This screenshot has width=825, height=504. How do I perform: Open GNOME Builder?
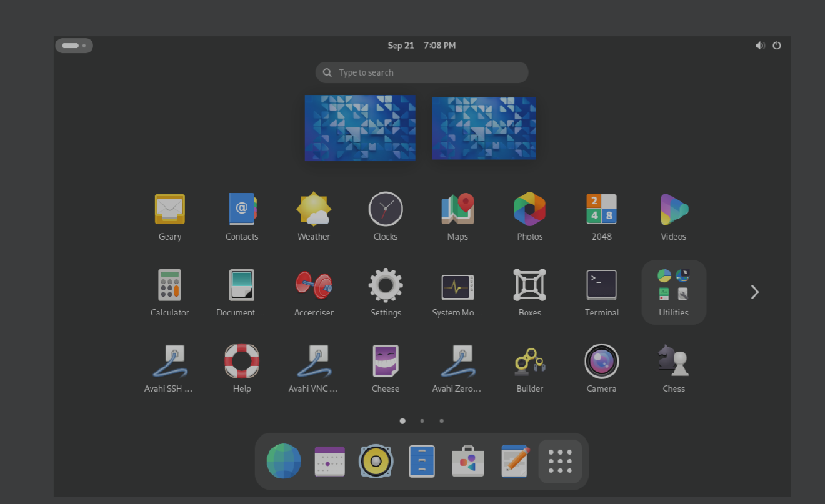(529, 367)
